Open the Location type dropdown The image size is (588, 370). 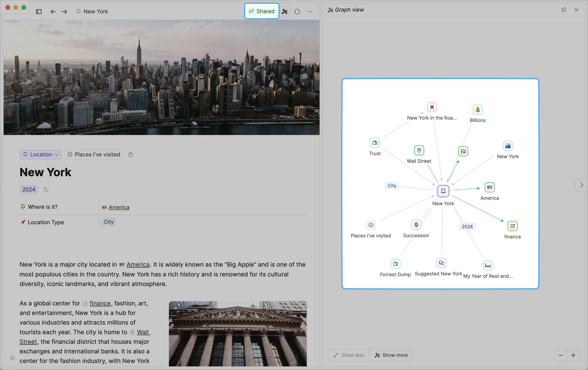(x=41, y=154)
